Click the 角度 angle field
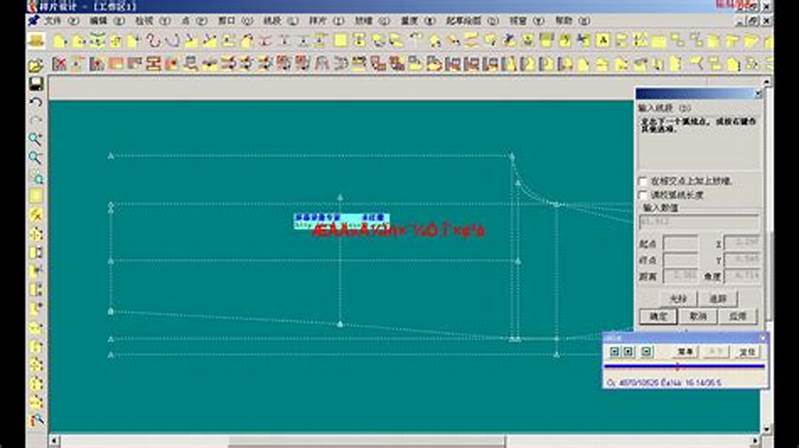Screen dimensions: 800x448 [x=741, y=276]
